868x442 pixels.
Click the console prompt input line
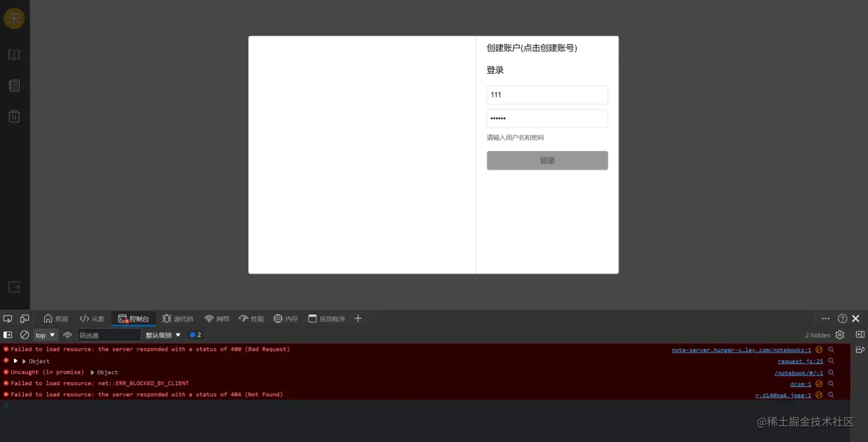(x=424, y=405)
